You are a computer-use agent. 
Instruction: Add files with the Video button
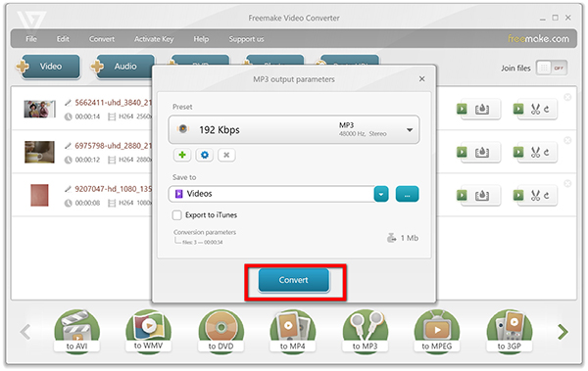coord(50,67)
